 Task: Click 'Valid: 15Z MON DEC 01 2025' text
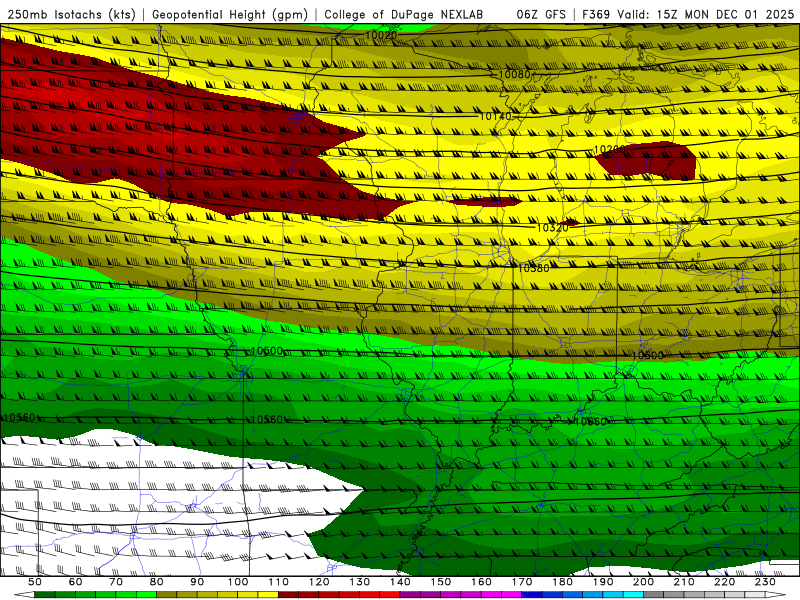click(x=706, y=14)
